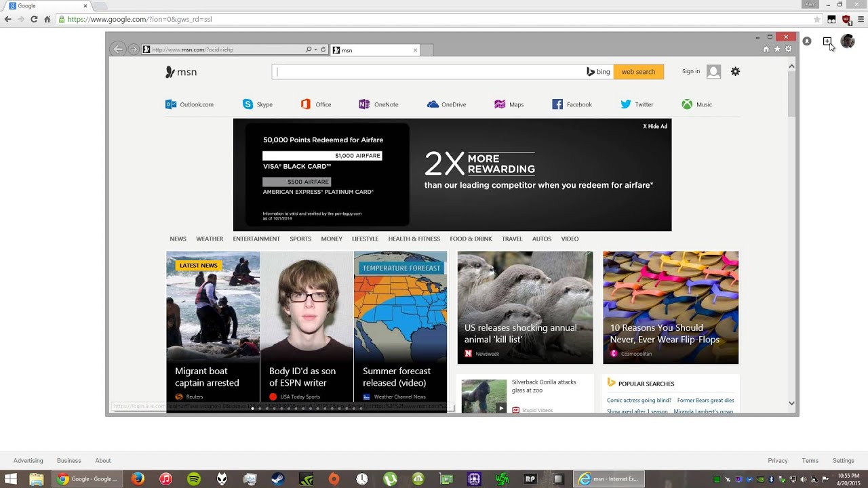Image resolution: width=868 pixels, height=488 pixels.
Task: Bookmark page with Chrome star
Action: point(817,19)
